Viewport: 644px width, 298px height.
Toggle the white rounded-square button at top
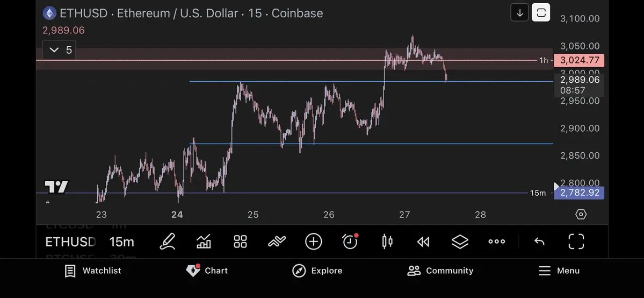click(541, 12)
